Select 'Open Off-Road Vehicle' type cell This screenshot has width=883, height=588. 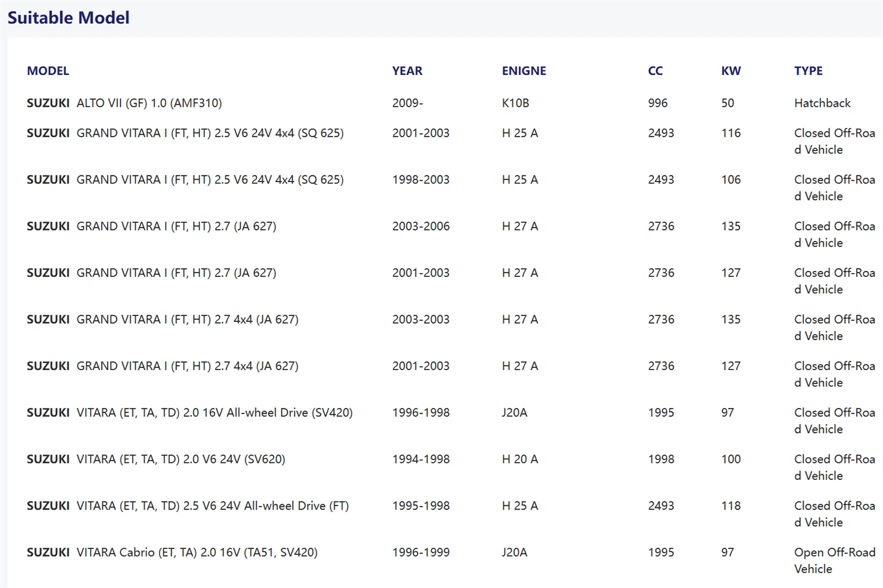pos(834,561)
